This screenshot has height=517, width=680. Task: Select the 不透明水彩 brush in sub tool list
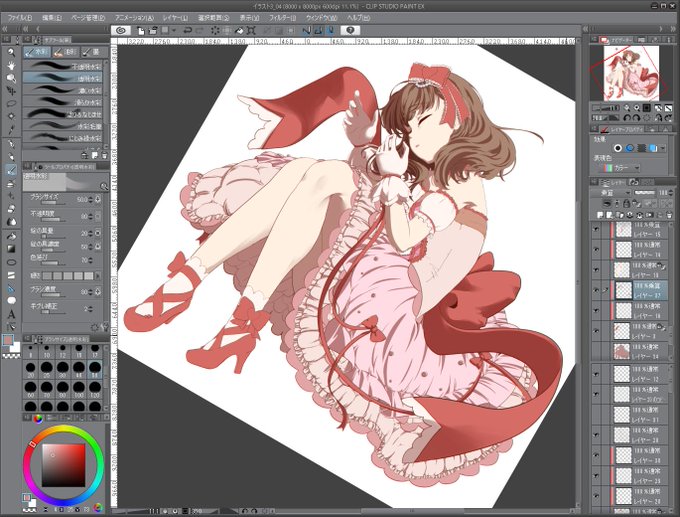(62, 66)
